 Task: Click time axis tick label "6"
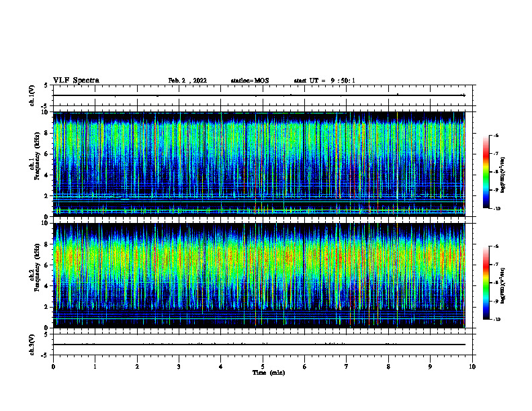304,367
